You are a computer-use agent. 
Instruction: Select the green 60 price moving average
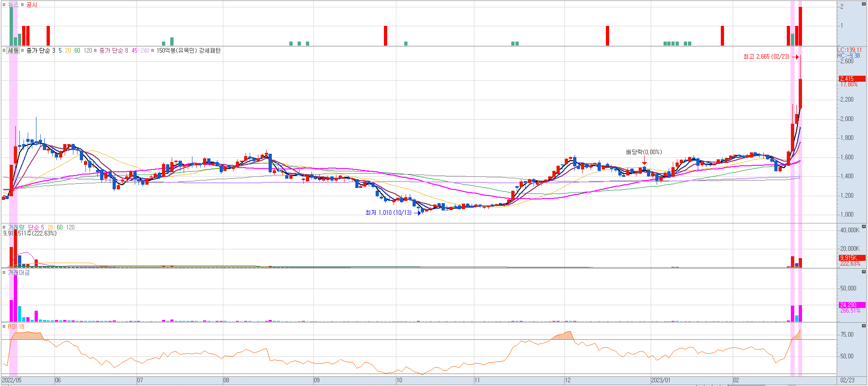(77, 50)
